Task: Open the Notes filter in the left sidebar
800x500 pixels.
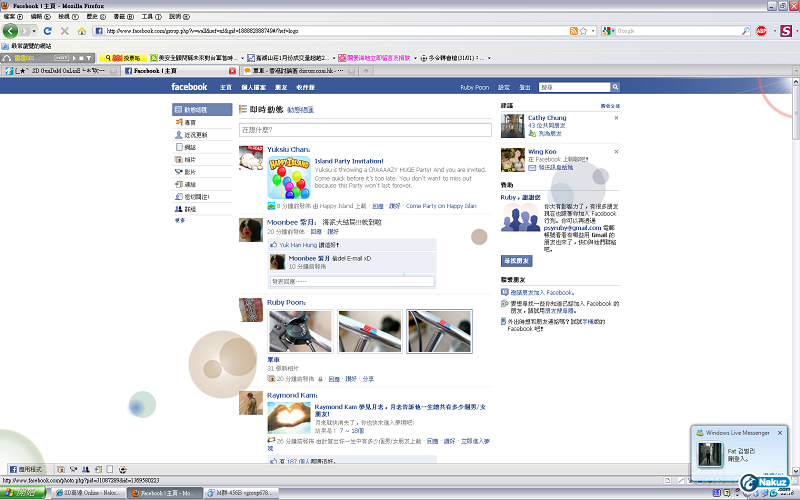Action: (x=202, y=147)
